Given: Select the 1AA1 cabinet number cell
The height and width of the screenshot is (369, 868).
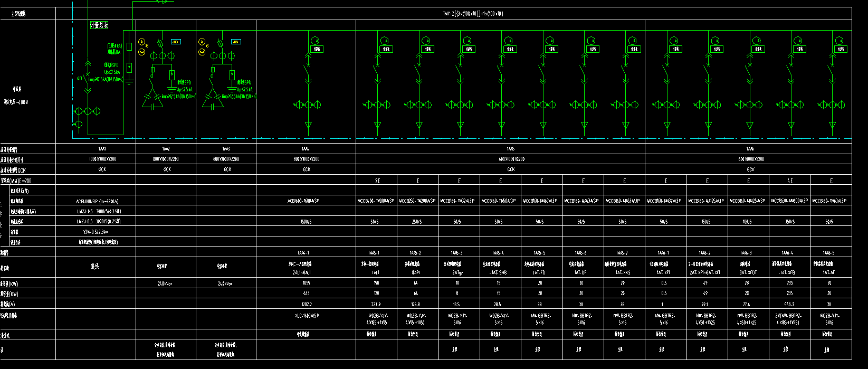Looking at the screenshot, I should (x=96, y=149).
